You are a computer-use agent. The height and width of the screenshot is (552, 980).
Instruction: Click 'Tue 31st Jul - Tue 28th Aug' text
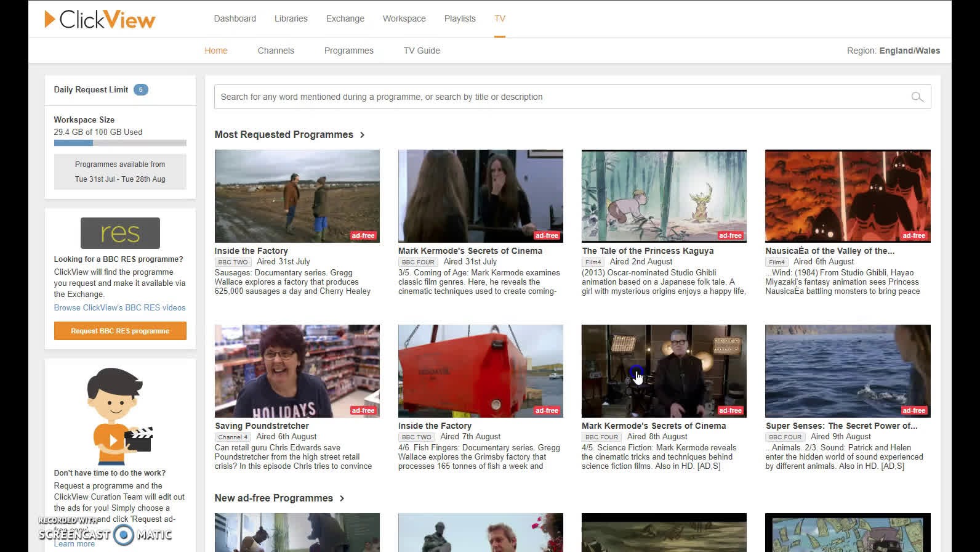tap(120, 179)
